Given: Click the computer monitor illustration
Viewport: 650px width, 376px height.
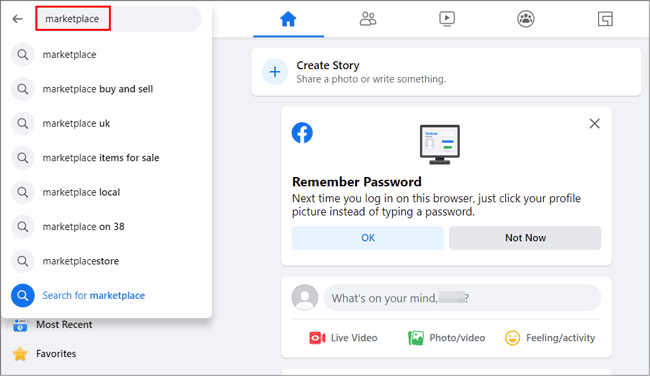Looking at the screenshot, I should (440, 144).
